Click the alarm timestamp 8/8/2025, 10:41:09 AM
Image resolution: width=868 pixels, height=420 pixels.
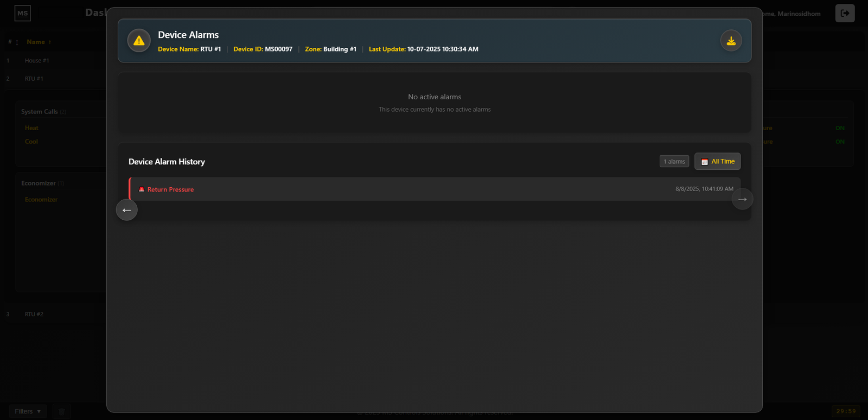pyautogui.click(x=704, y=189)
